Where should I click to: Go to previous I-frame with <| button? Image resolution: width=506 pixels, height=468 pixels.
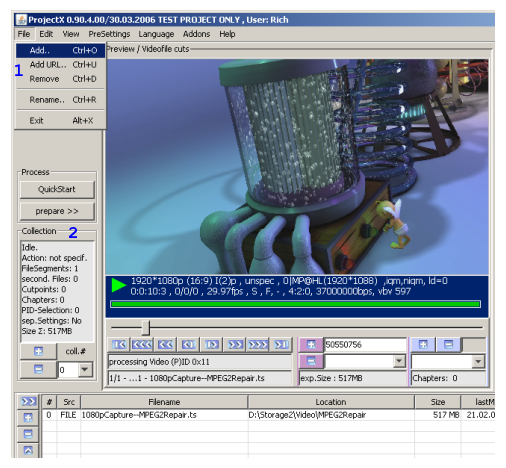[x=188, y=345]
